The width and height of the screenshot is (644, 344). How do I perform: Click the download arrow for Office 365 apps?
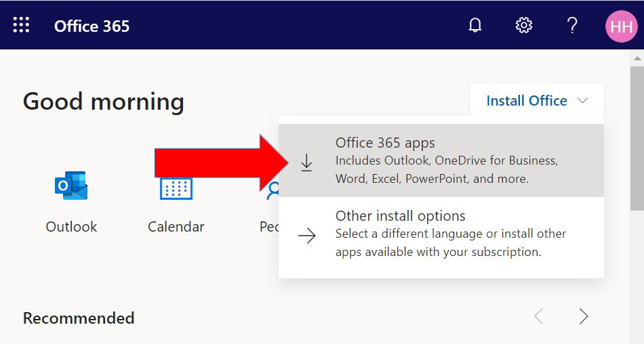[x=306, y=163]
